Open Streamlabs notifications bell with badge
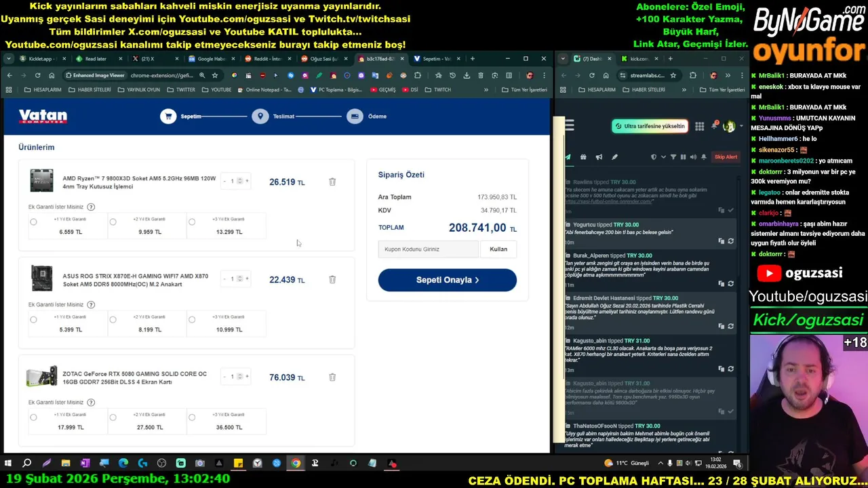This screenshot has height=488, width=868. pos(714,126)
